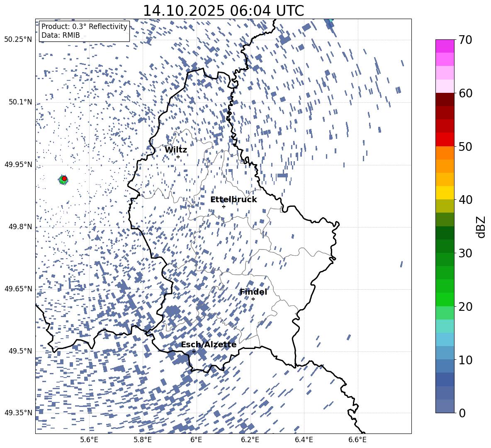Click the colorbar tick value 10
The height and width of the screenshot is (448, 491).
point(465,360)
